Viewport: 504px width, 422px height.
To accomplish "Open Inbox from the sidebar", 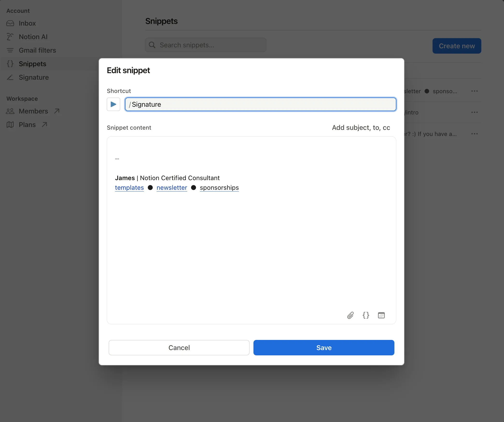I will click(27, 23).
